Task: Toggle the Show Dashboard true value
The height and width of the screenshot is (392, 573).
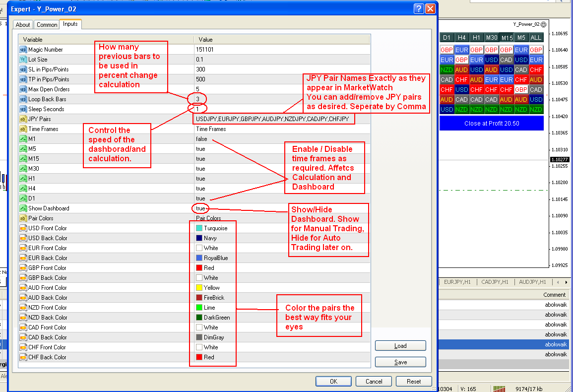Action: (200, 208)
